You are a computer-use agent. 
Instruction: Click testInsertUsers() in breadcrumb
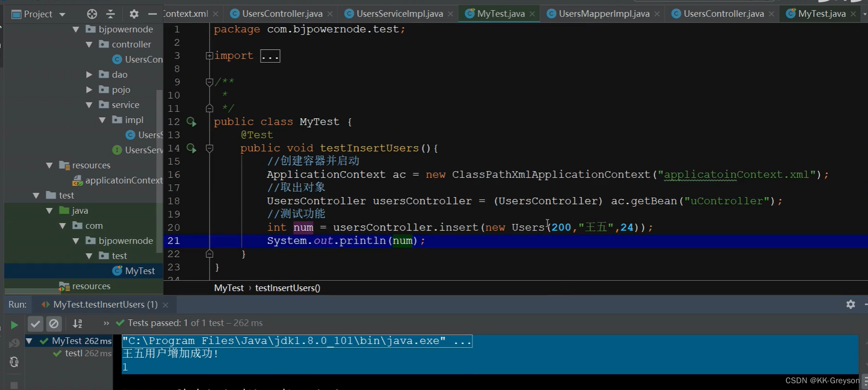click(287, 288)
